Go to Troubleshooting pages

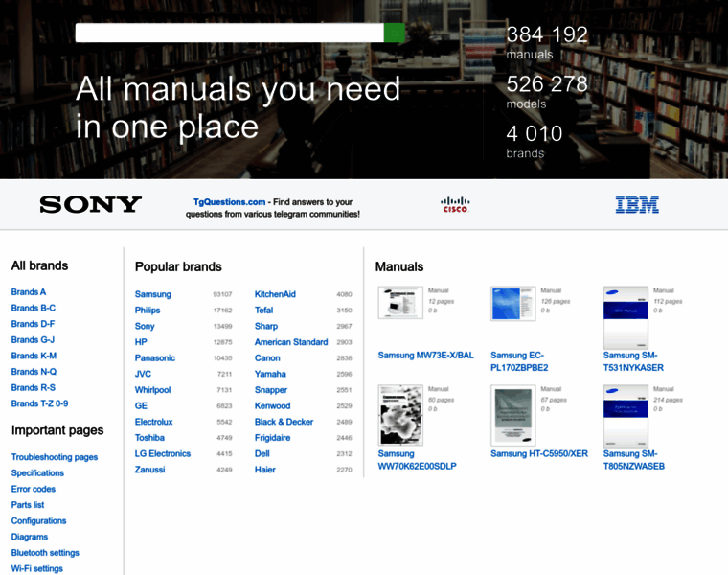click(x=55, y=457)
